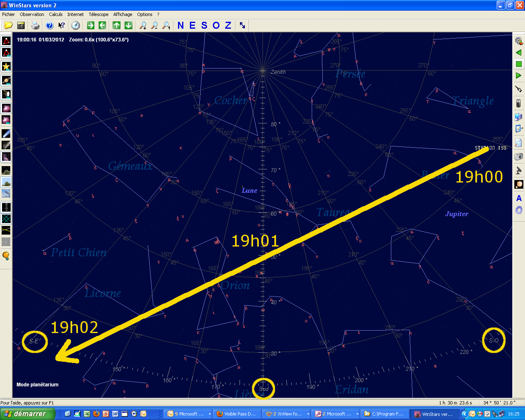Point view to zenith with Z button
Image resolution: width=525 pixels, height=420 pixels.
tap(228, 25)
